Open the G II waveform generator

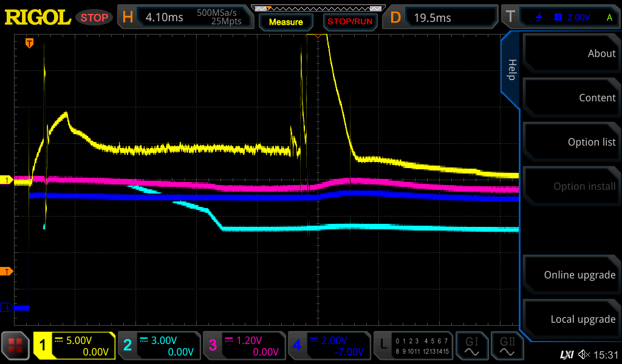click(507, 346)
